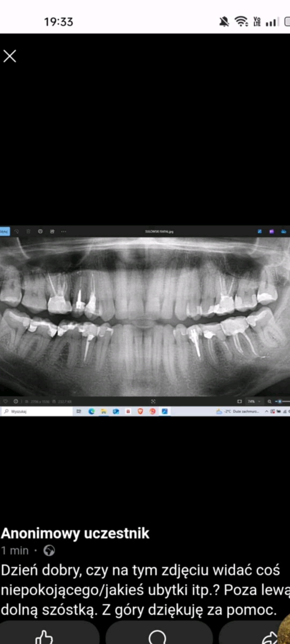Screen dimensions: 290x644
Task: Open the Anonimowy uczestnik profile name
Action: (x=75, y=533)
